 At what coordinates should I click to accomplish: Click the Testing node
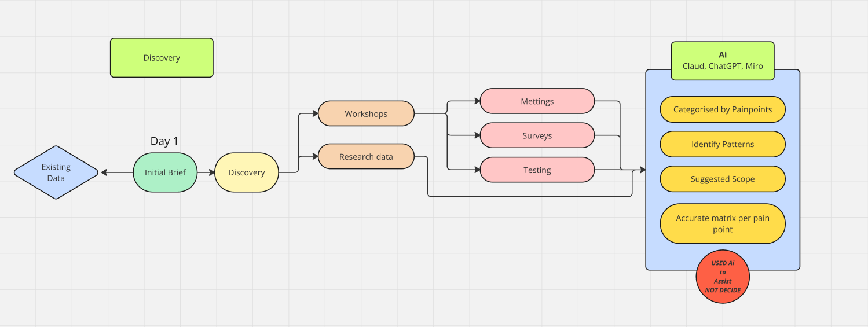pos(537,170)
